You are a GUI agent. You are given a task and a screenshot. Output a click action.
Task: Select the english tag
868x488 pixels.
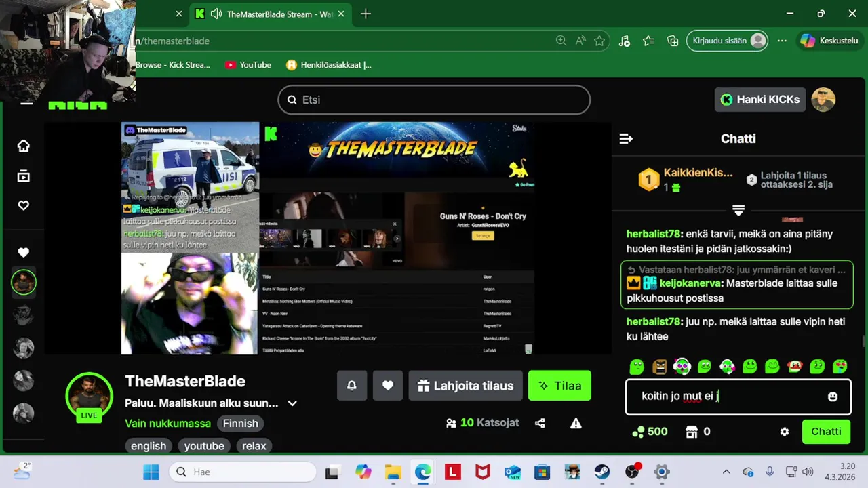[149, 446]
